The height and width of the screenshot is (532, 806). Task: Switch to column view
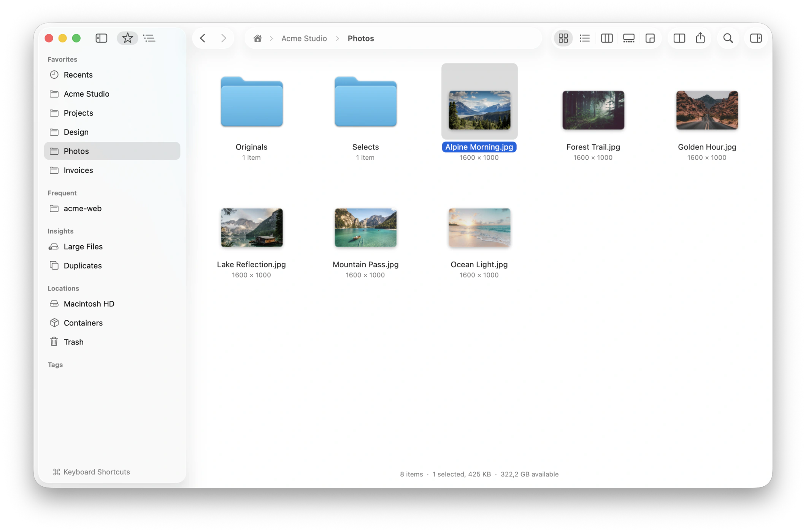[606, 38]
